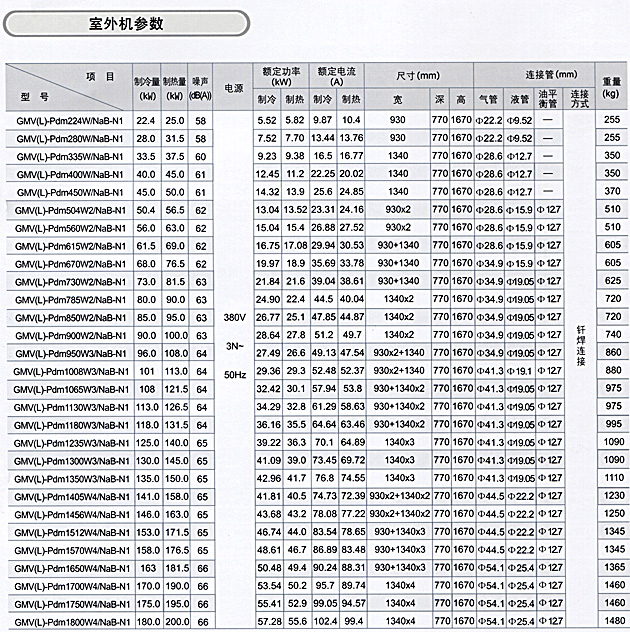
Task: Click weight value 1110
Action: 614,478
